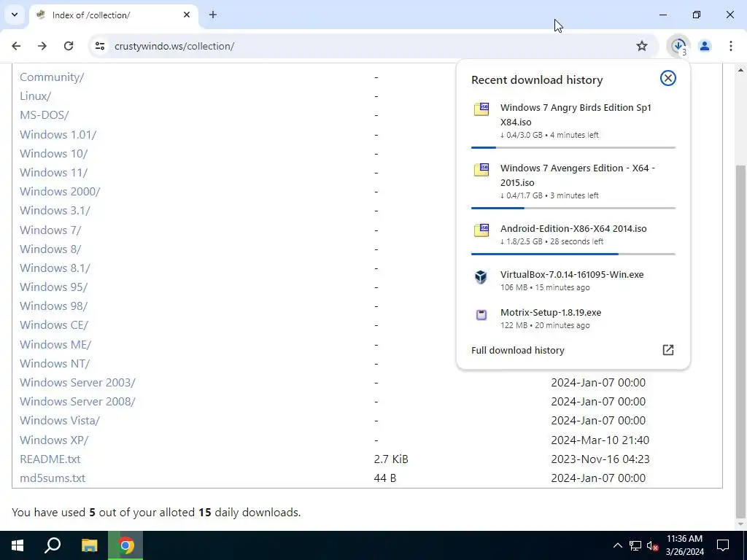Open the Windows 10/ folder link
Image resolution: width=747 pixels, height=560 pixels.
click(53, 154)
